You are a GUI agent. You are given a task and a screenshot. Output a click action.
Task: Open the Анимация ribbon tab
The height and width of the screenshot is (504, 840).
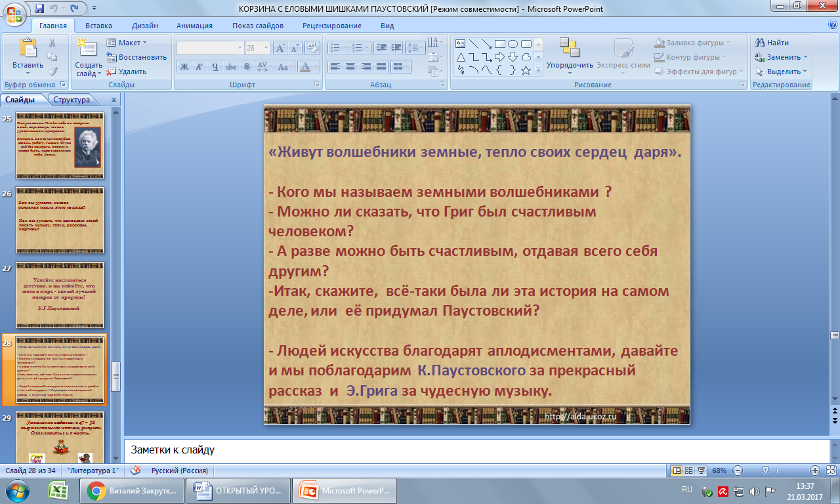pos(194,26)
